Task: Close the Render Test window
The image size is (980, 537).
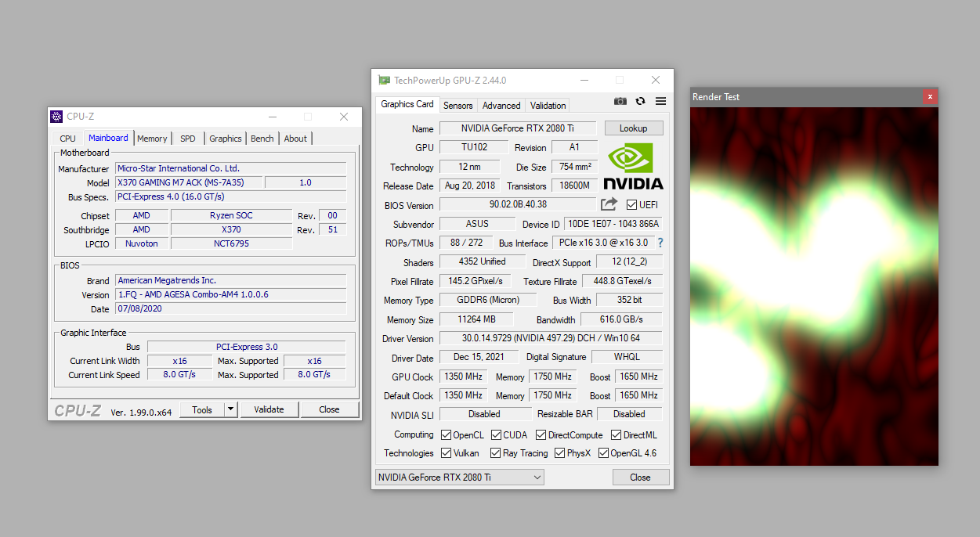Action: tap(930, 96)
